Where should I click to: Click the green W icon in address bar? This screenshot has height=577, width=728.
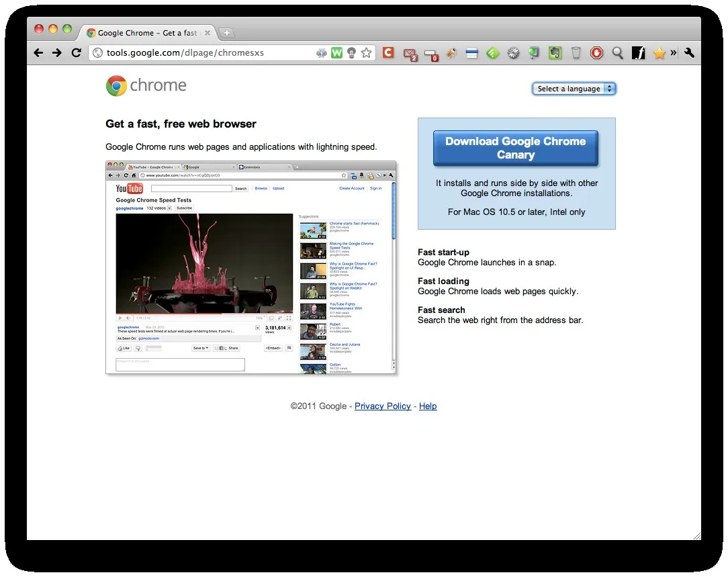(336, 53)
